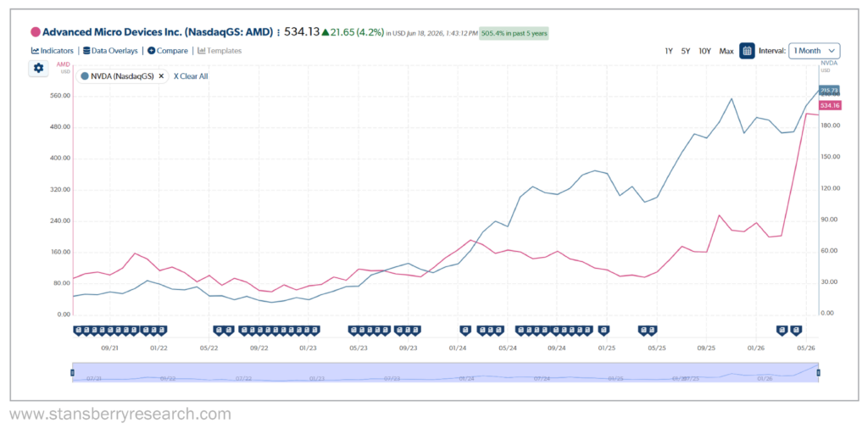Click the pink AMD series dot in title

pos(36,32)
